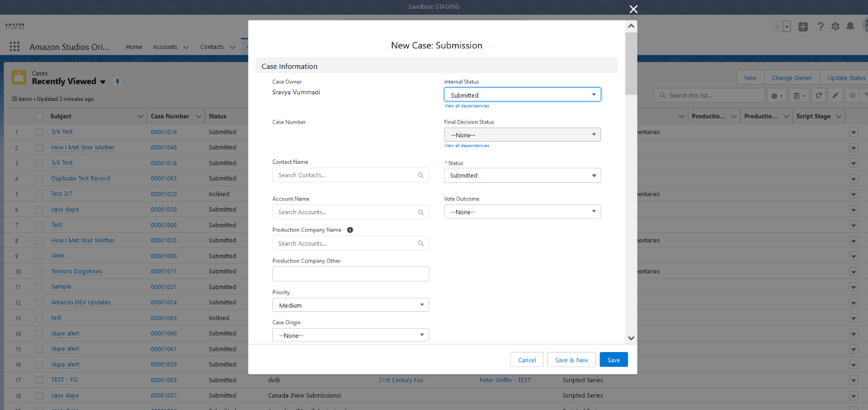Open the Priority dropdown set to Medium
Image resolution: width=868 pixels, height=410 pixels.
tap(350, 305)
